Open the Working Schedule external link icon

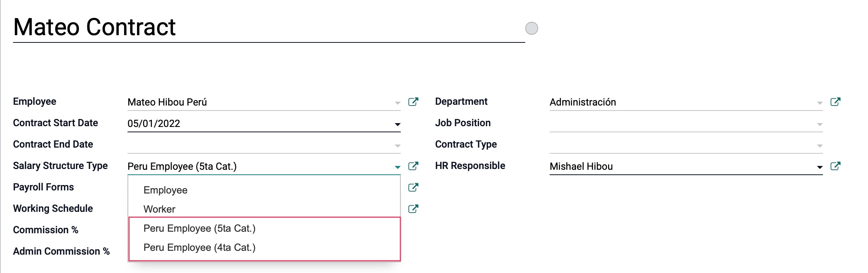click(x=413, y=209)
